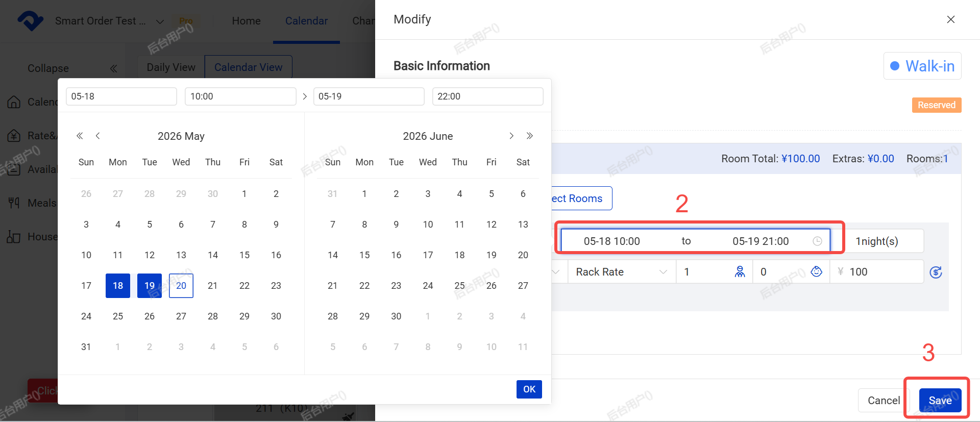Image resolution: width=980 pixels, height=422 pixels.
Task: Open the Meals sidebar icon
Action: click(x=14, y=203)
